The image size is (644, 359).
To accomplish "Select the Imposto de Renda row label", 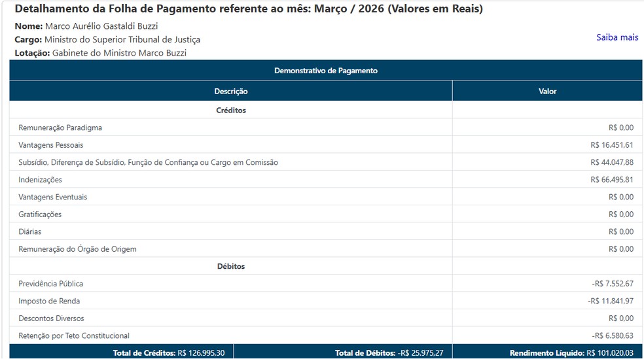I will tap(49, 301).
